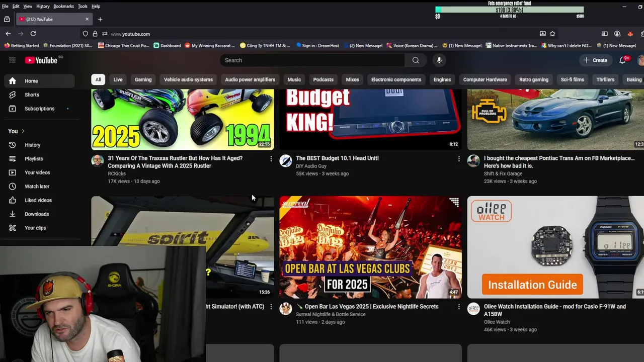
Task: Reload the page with browser refresh
Action: coord(33,34)
